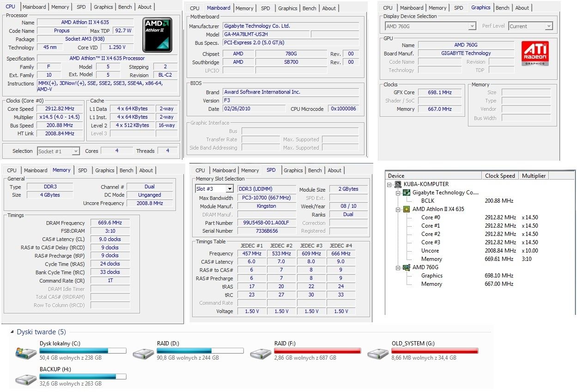
Task: Sort by the Clock Speed column header
Action: click(x=500, y=175)
